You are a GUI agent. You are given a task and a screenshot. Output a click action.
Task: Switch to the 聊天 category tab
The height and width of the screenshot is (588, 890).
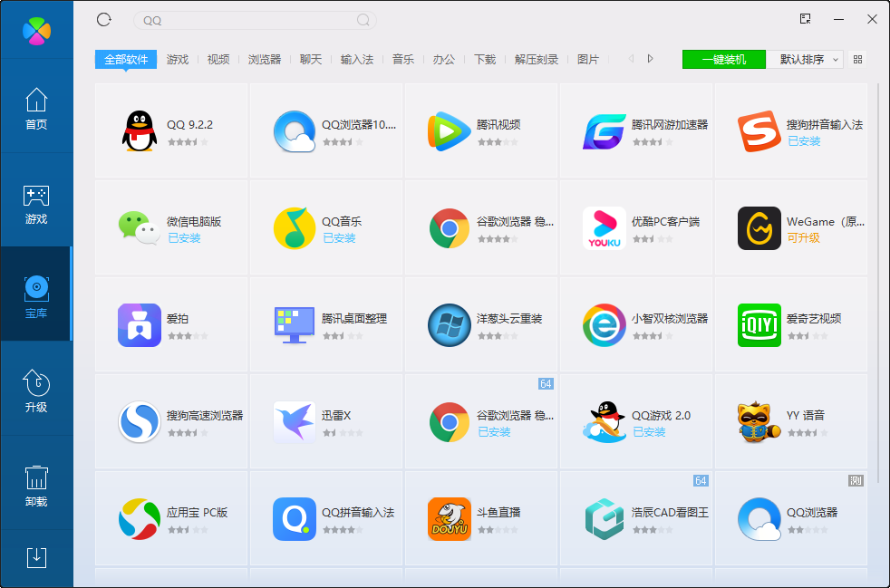tap(311, 59)
